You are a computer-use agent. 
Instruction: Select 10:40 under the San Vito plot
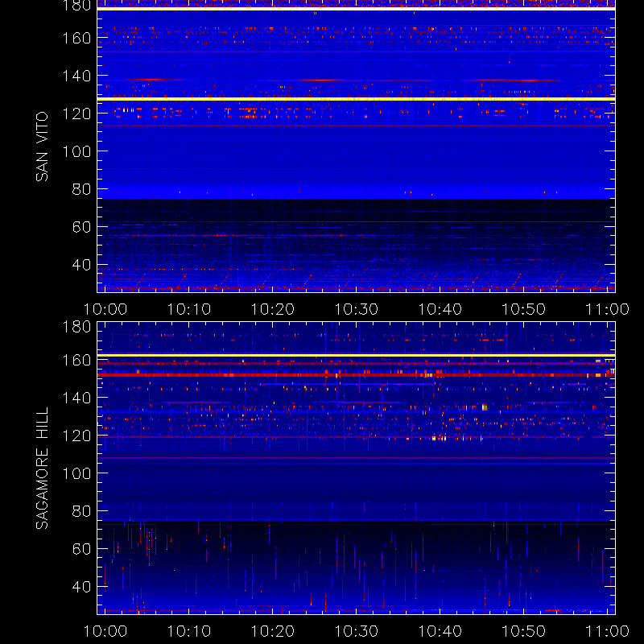[x=440, y=309]
